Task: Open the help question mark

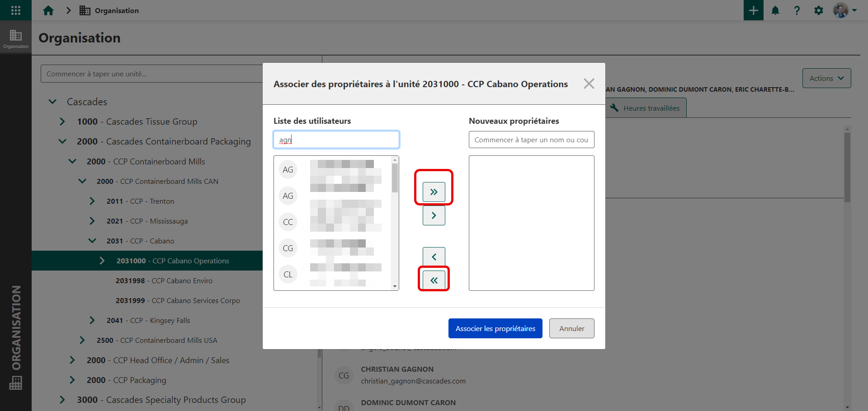Action: tap(797, 10)
